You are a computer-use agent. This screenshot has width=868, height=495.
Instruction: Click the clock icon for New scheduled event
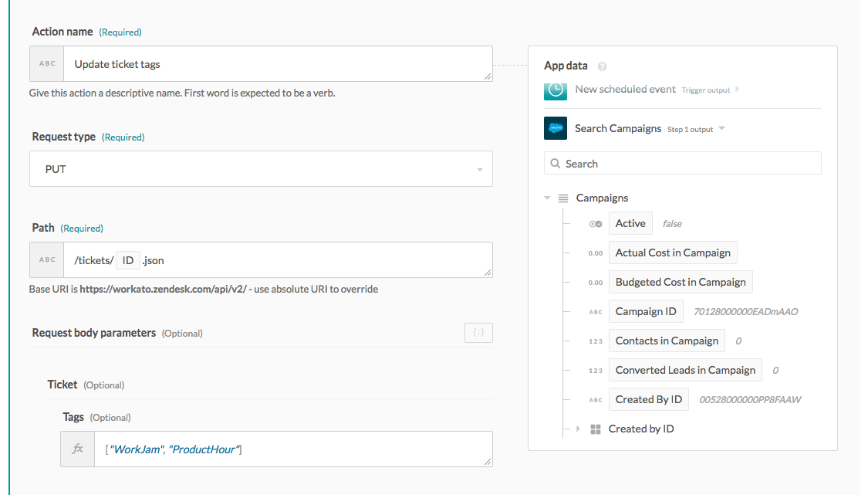coord(556,90)
